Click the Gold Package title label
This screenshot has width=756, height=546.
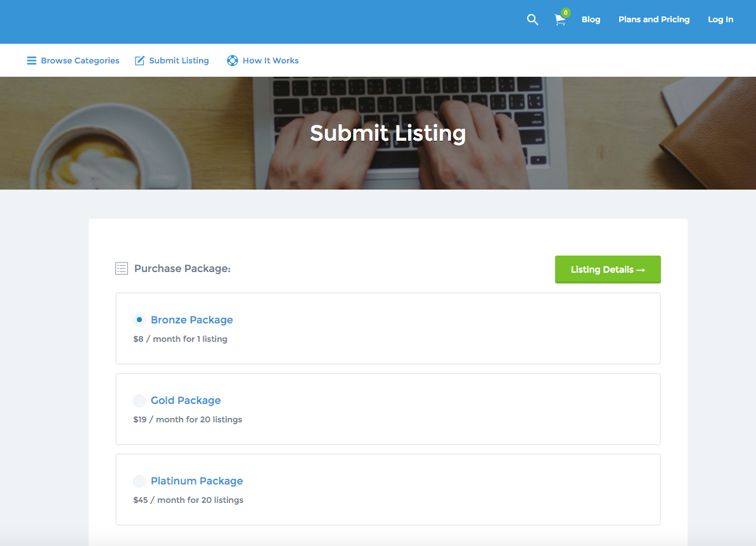click(x=186, y=401)
